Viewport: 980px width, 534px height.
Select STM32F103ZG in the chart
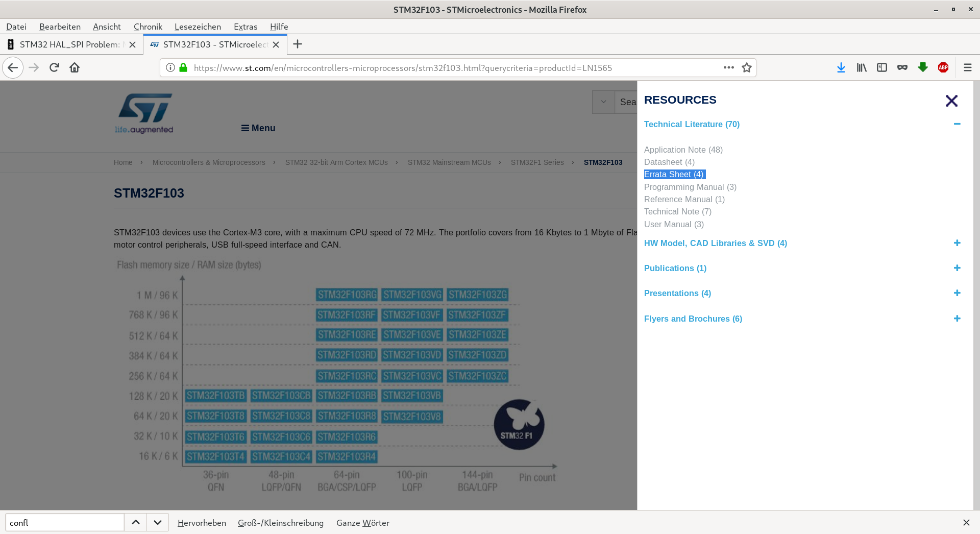click(x=478, y=295)
